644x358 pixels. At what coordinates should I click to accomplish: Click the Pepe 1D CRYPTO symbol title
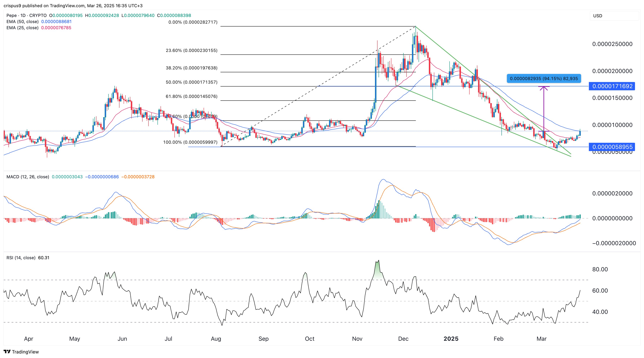tap(26, 16)
